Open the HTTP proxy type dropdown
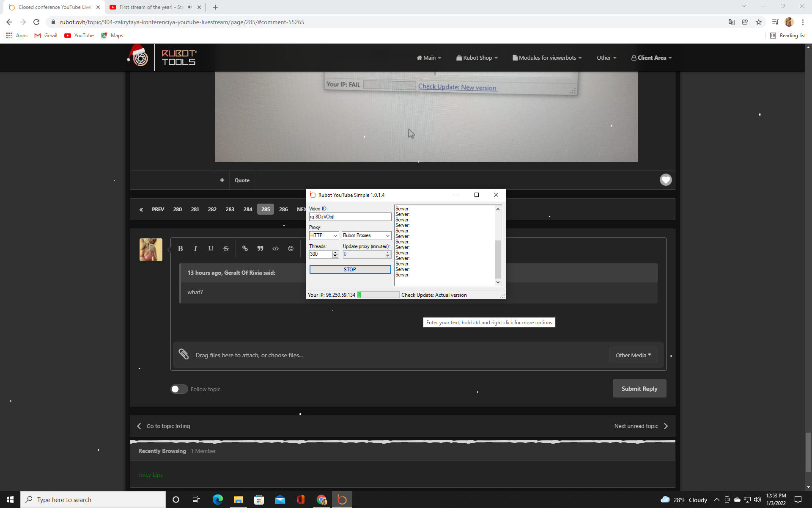This screenshot has width=812, height=508. click(324, 235)
